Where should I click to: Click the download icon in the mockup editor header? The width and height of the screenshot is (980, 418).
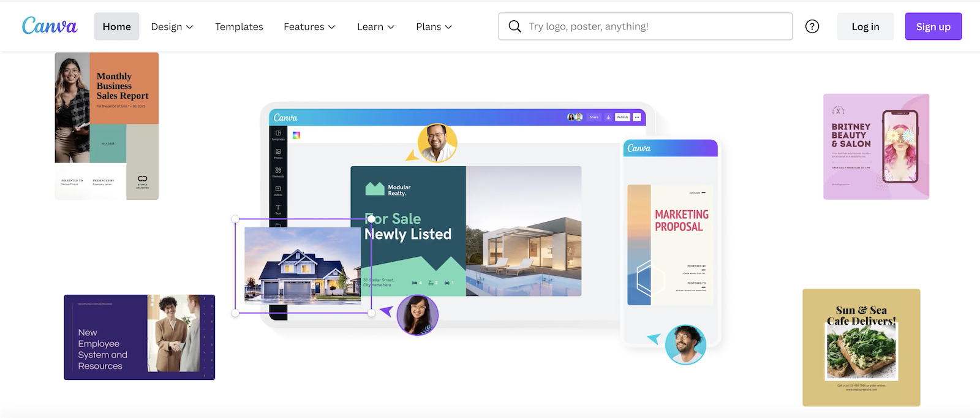pos(608,117)
